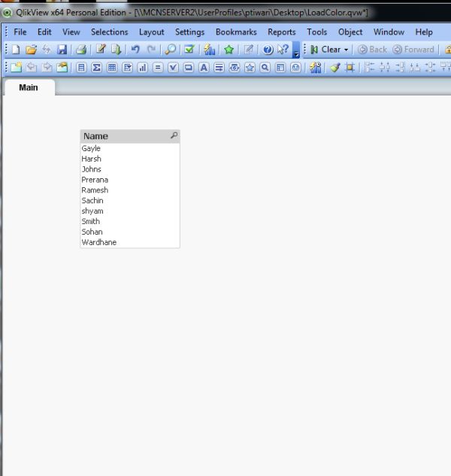Add a new sheet with Add Sheet icon
This screenshot has width=451, height=476.
coord(16,67)
